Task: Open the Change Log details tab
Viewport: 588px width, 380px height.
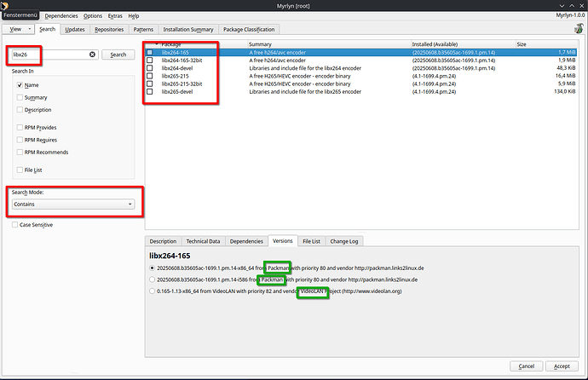Action: pos(344,241)
